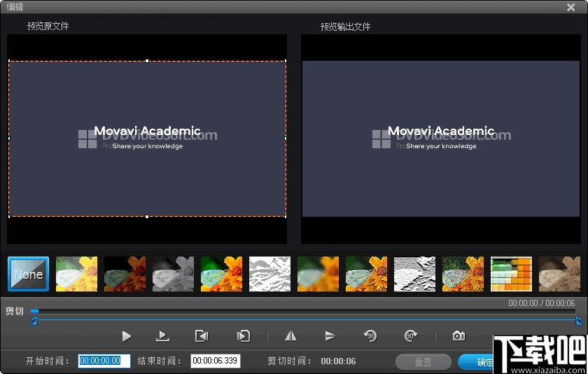Click the left trim range handle
The height and width of the screenshot is (374, 588).
(x=34, y=321)
